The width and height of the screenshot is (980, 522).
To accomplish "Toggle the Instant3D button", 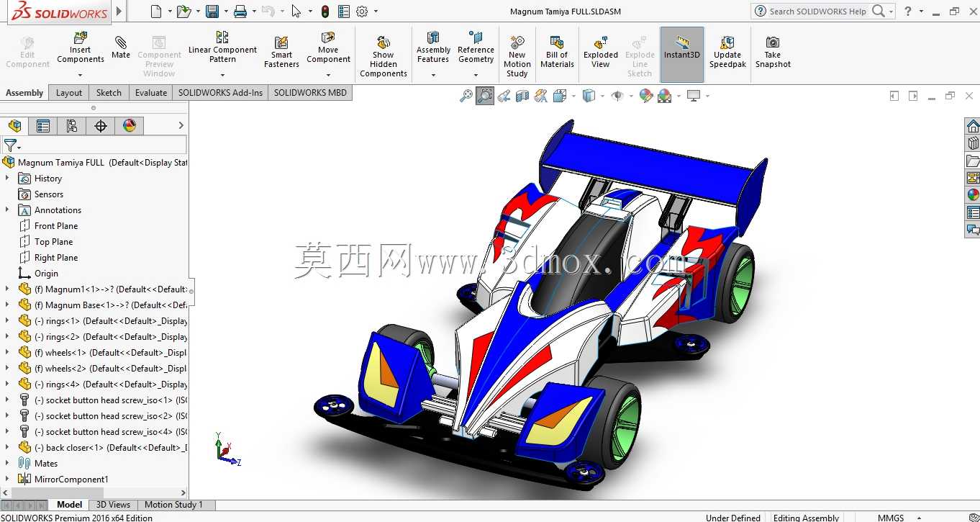I will click(x=681, y=55).
